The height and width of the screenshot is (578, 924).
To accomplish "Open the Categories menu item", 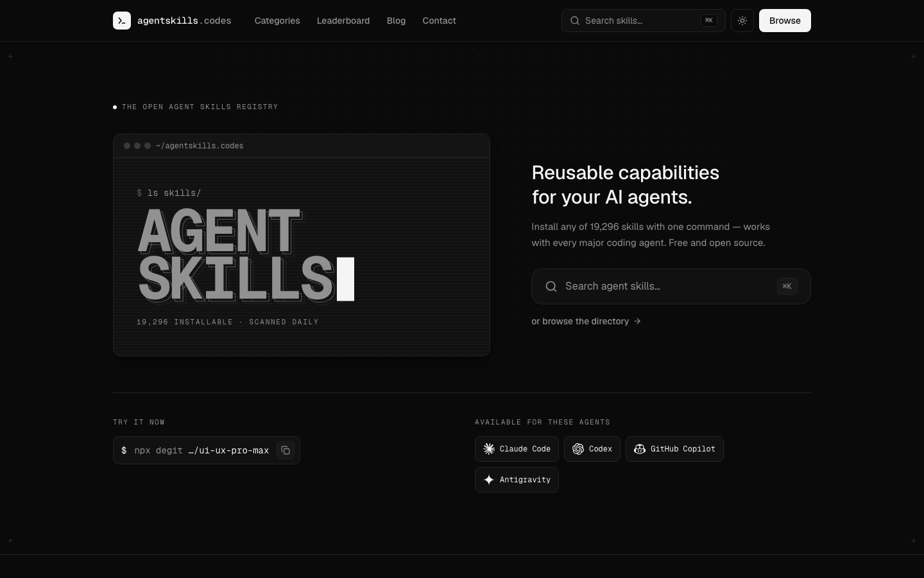I will [277, 21].
